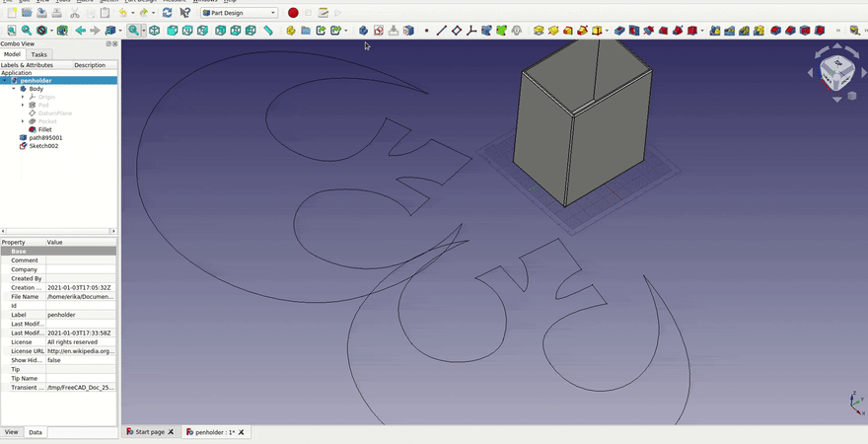Open the workbench selector Part Design dropdown
The height and width of the screenshot is (444, 868).
tap(239, 13)
